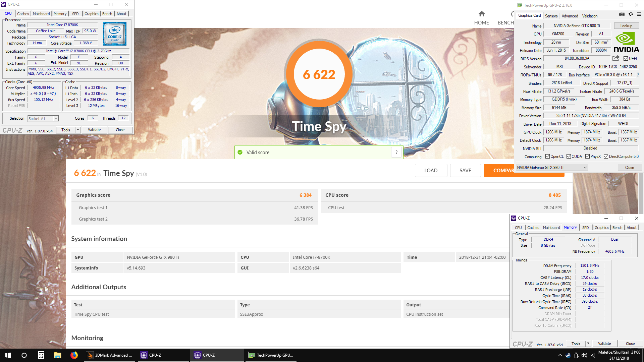Launch Firefox from the taskbar
This screenshot has height=362, width=644.
click(74, 355)
